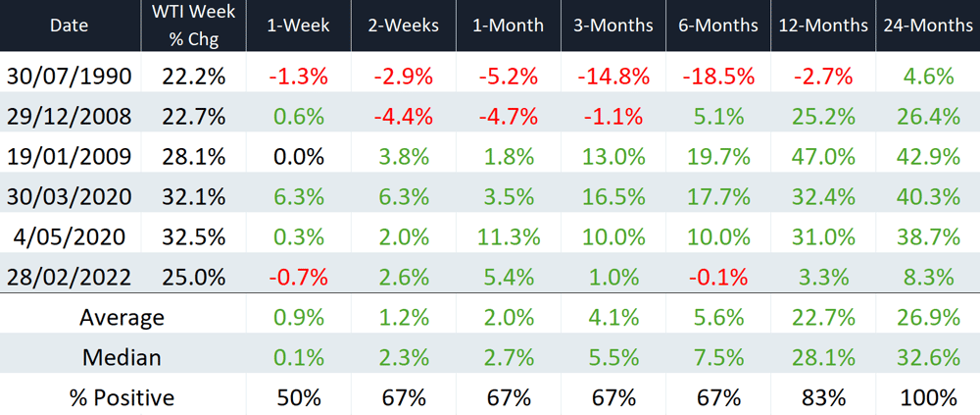The width and height of the screenshot is (980, 415).
Task: Select the 12-Months column header
Action: click(x=822, y=26)
